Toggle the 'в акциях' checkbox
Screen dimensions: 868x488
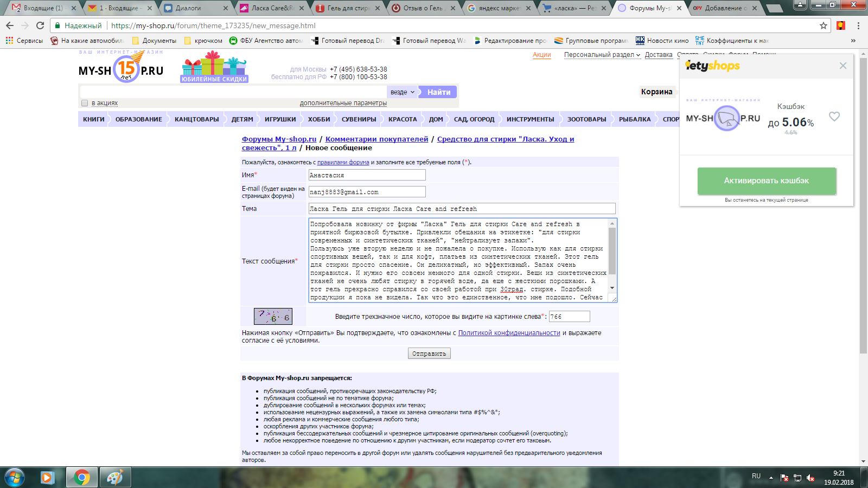point(85,103)
